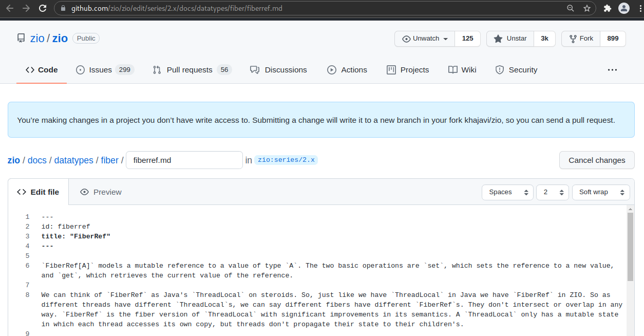Click the browser refresh icon
Image resolution: width=644 pixels, height=336 pixels.
43,8
